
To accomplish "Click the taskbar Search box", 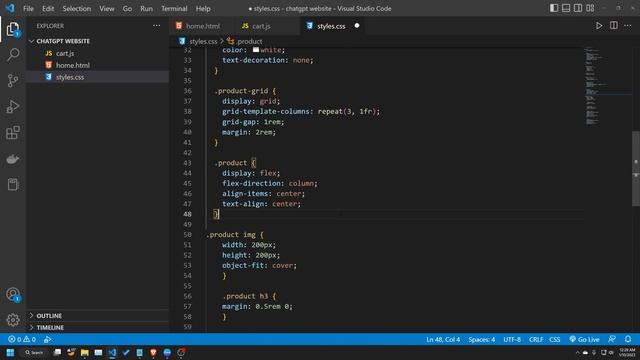I will tap(34, 352).
